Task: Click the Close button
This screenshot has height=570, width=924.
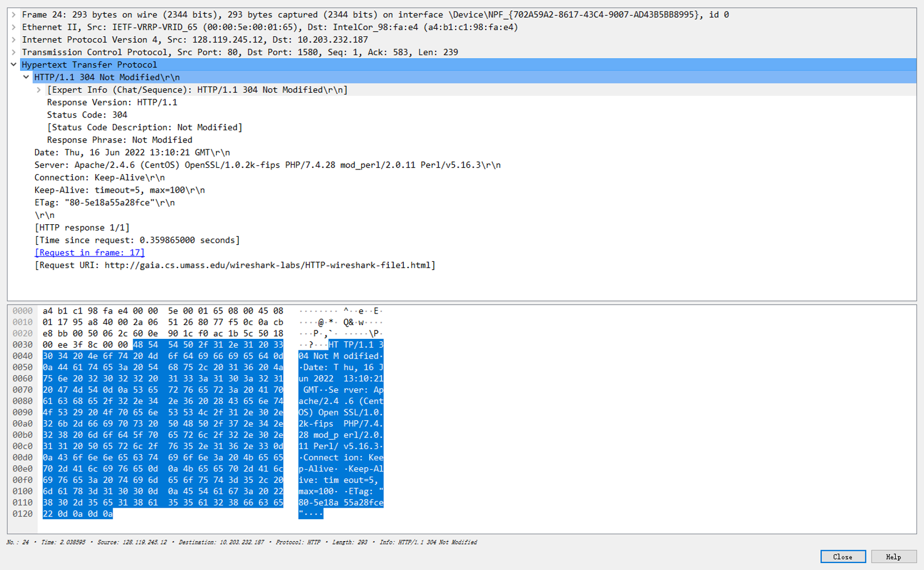Action: click(843, 557)
